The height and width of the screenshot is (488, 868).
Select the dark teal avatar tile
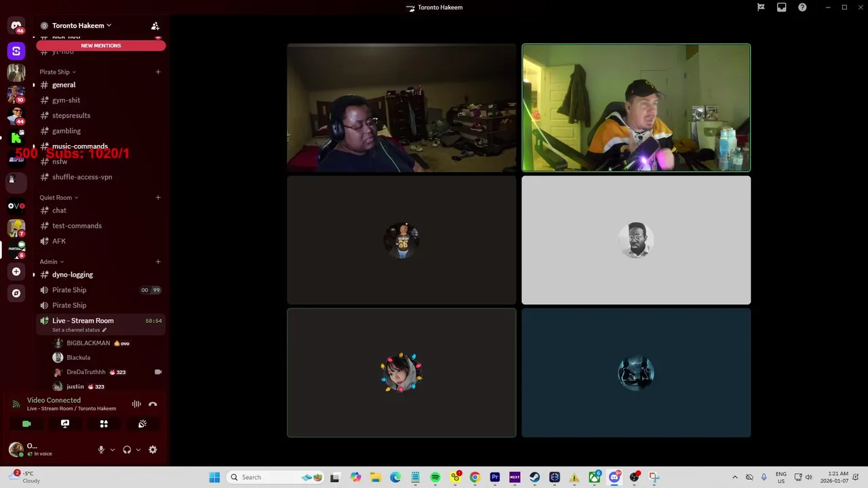[636, 373]
